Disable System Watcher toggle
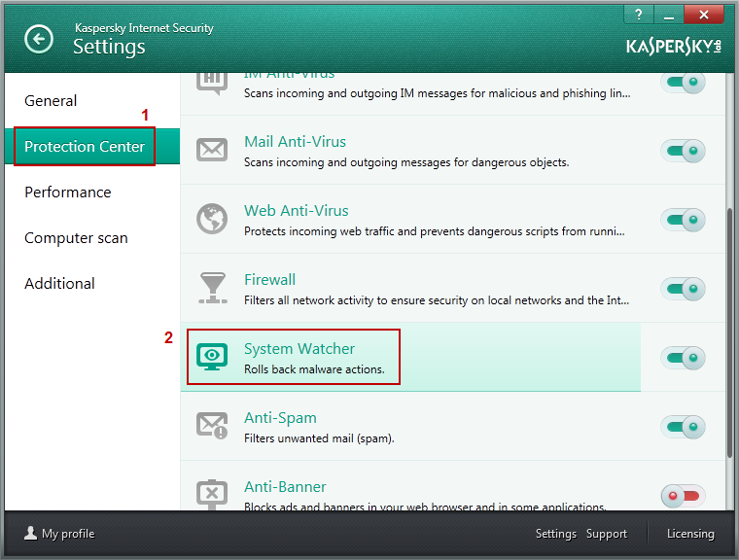The height and width of the screenshot is (560, 739). 683,358
